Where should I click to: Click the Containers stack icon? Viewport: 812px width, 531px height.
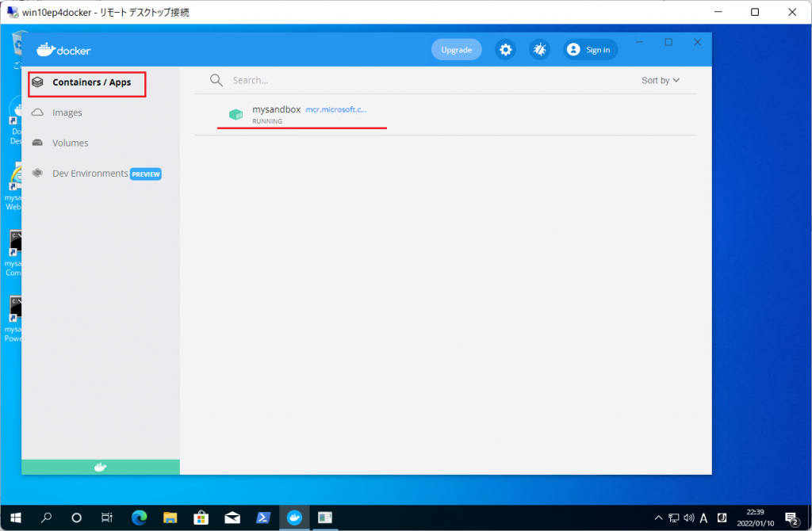(x=37, y=82)
